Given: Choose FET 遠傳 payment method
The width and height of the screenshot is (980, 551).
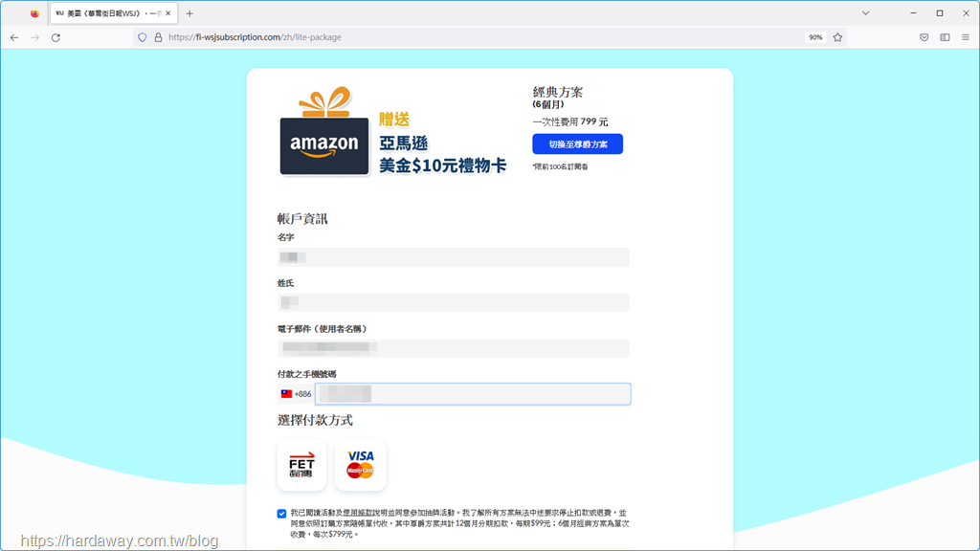Looking at the screenshot, I should point(301,465).
